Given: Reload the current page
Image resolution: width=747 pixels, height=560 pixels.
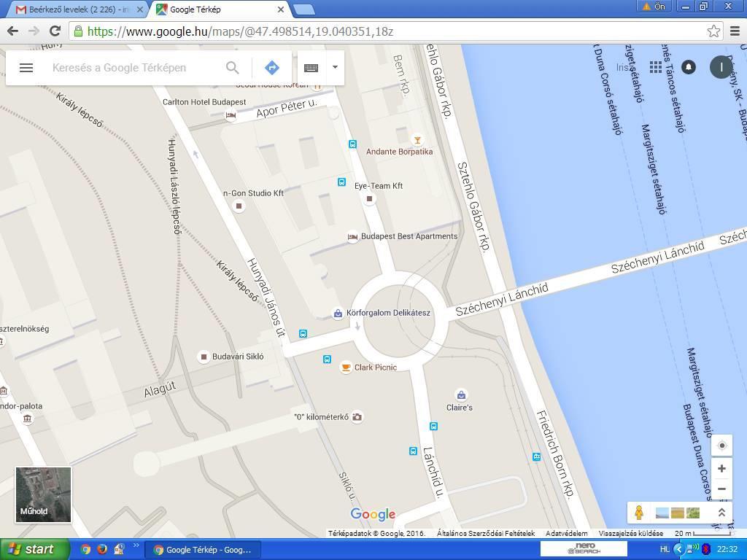Looking at the screenshot, I should (55, 31).
